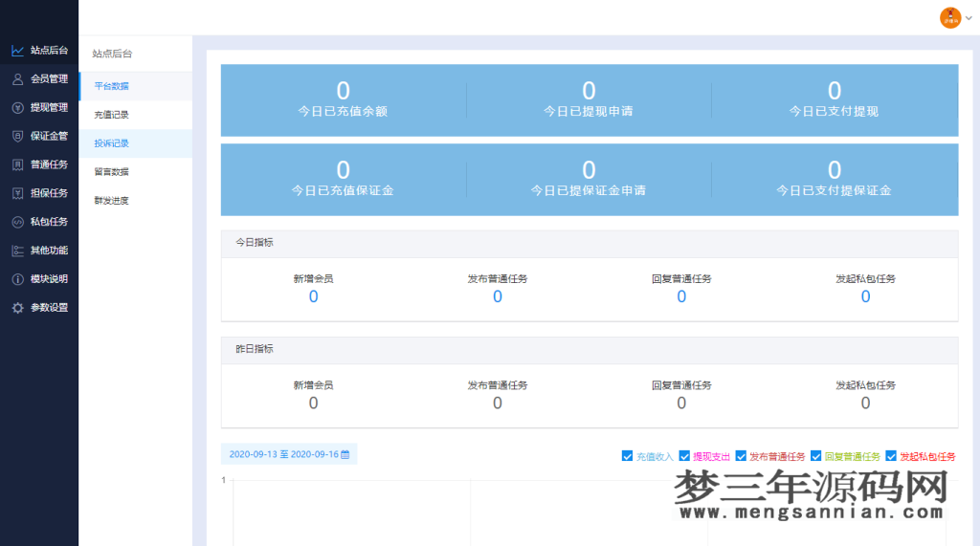This screenshot has width=980, height=546.
Task: Click the 站点后台 submenu panel heading
Action: click(x=113, y=54)
